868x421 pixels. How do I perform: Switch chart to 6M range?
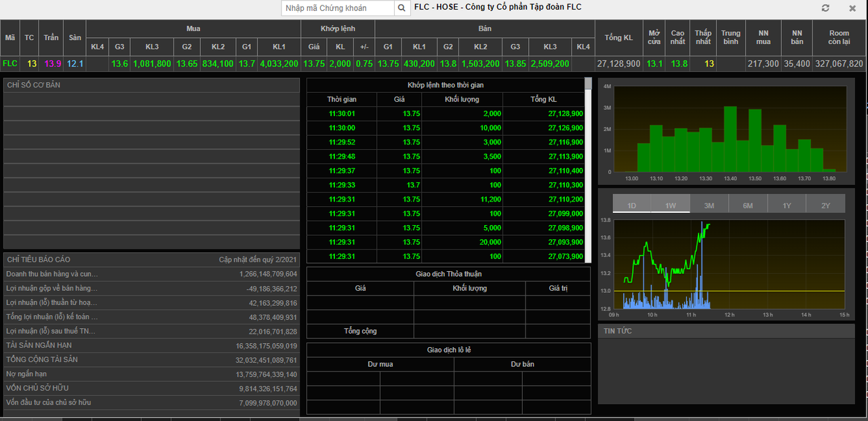[x=748, y=204]
